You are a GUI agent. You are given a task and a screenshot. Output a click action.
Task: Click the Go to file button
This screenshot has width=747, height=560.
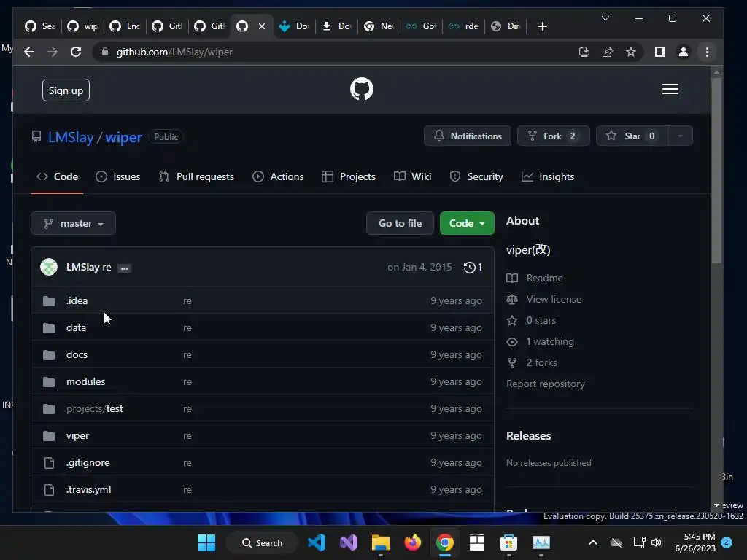(x=400, y=223)
